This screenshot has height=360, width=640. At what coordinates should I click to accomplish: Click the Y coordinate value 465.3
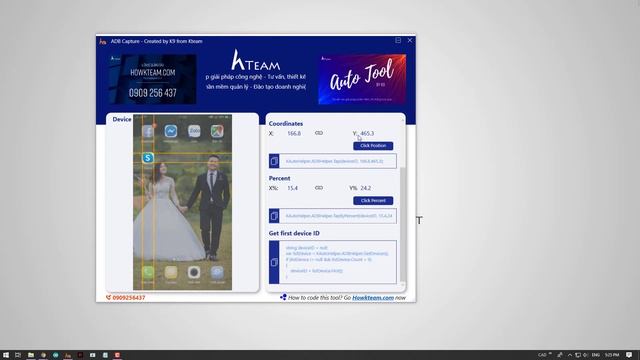coord(367,133)
